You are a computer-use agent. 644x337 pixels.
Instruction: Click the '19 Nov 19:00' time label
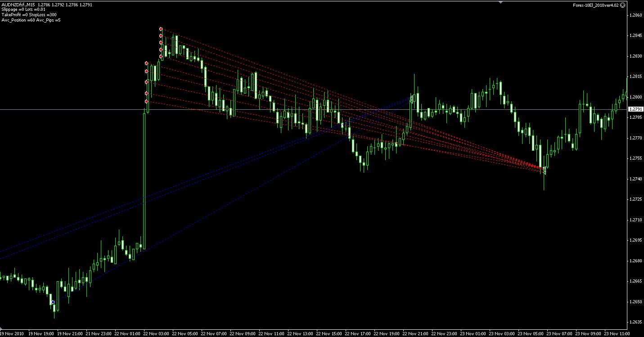[41, 334]
